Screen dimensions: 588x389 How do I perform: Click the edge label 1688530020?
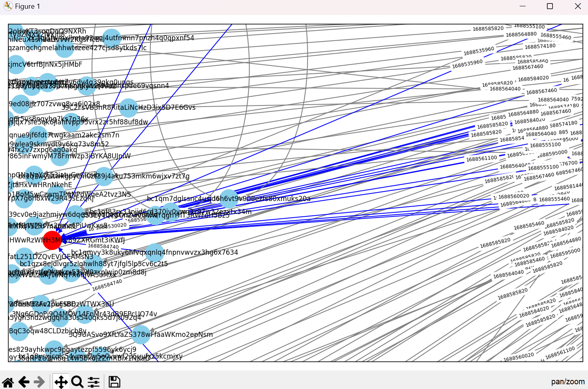[112, 226]
